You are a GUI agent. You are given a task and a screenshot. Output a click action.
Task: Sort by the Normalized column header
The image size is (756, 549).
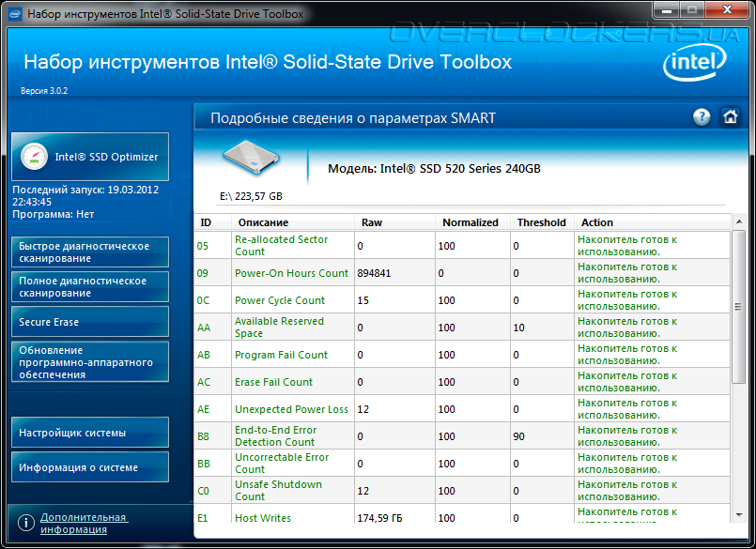tap(471, 222)
